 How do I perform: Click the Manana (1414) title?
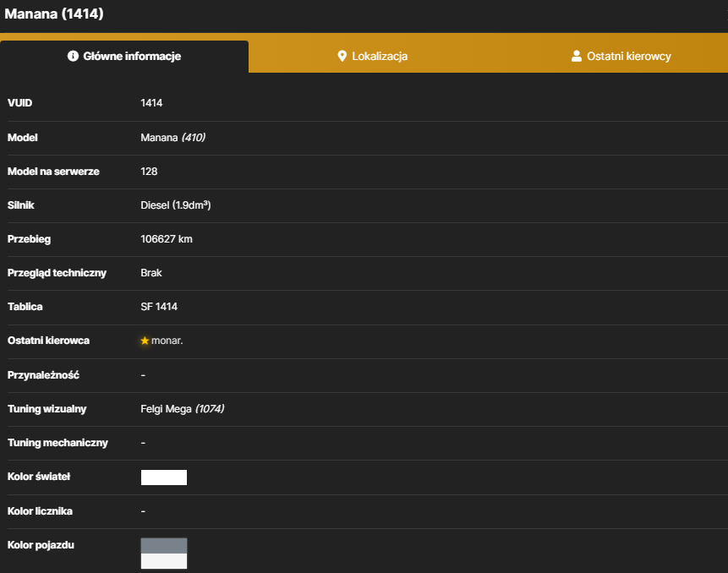[x=54, y=14]
